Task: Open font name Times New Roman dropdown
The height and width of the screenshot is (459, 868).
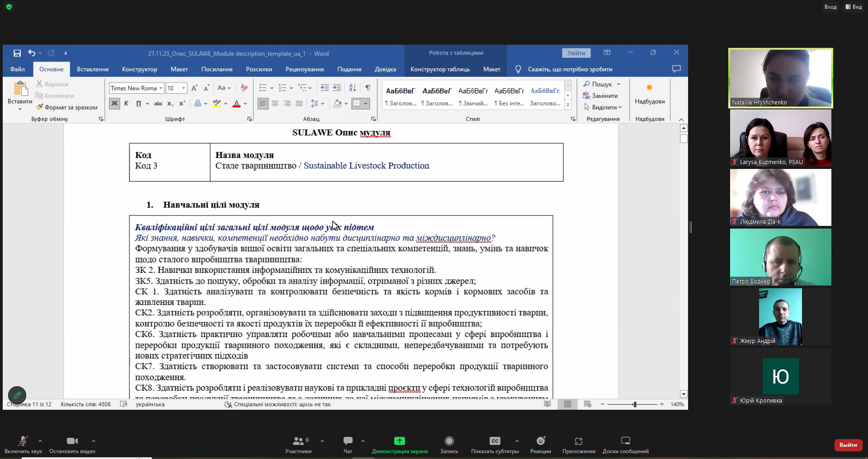Action: click(x=161, y=88)
